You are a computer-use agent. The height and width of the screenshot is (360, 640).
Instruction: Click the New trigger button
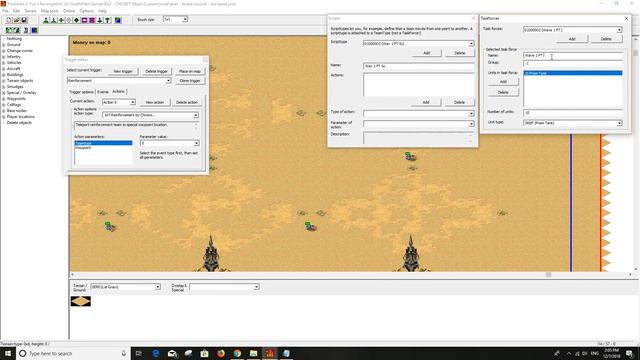click(123, 71)
